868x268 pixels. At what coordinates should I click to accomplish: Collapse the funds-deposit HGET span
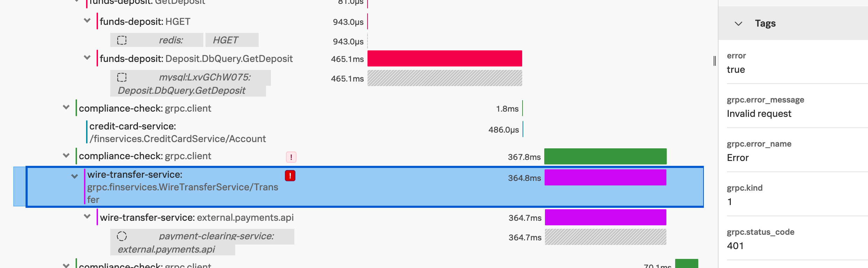(87, 21)
